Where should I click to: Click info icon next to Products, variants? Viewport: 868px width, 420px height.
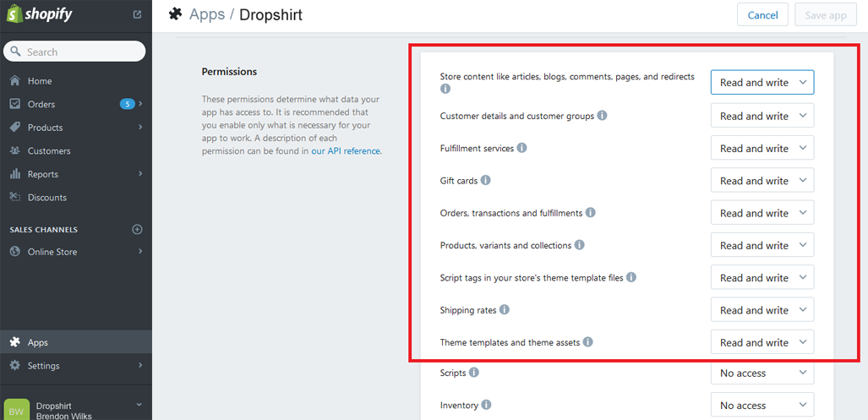click(x=579, y=244)
